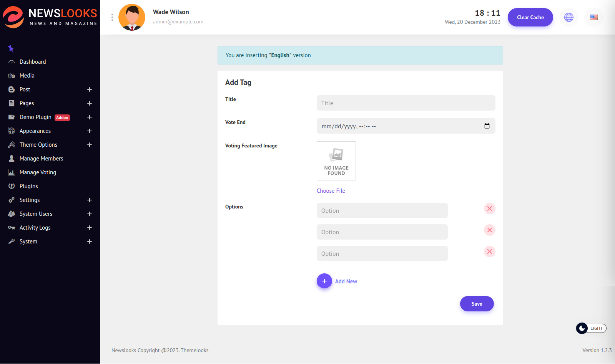The height and width of the screenshot is (364, 615).
Task: Expand the Post submenu
Action: tap(89, 89)
